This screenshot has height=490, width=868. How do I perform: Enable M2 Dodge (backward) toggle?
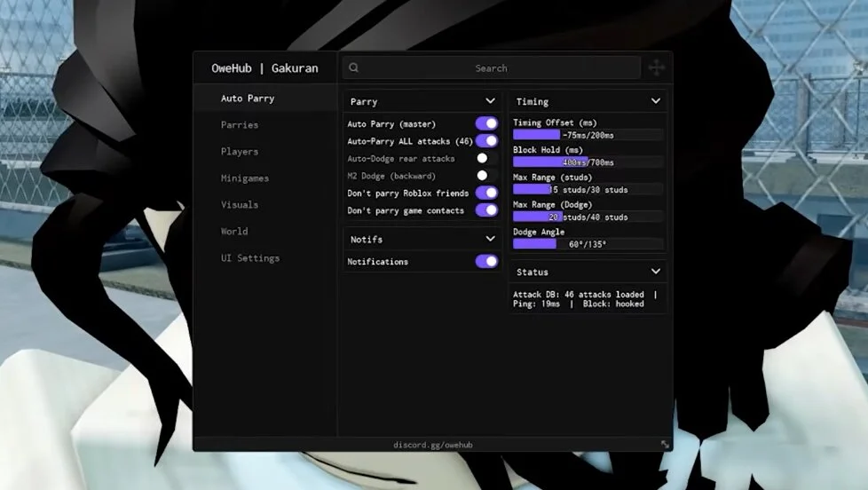tap(486, 176)
